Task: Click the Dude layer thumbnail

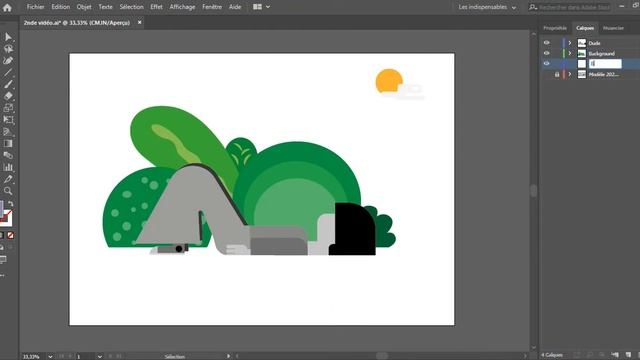Action: (582, 43)
